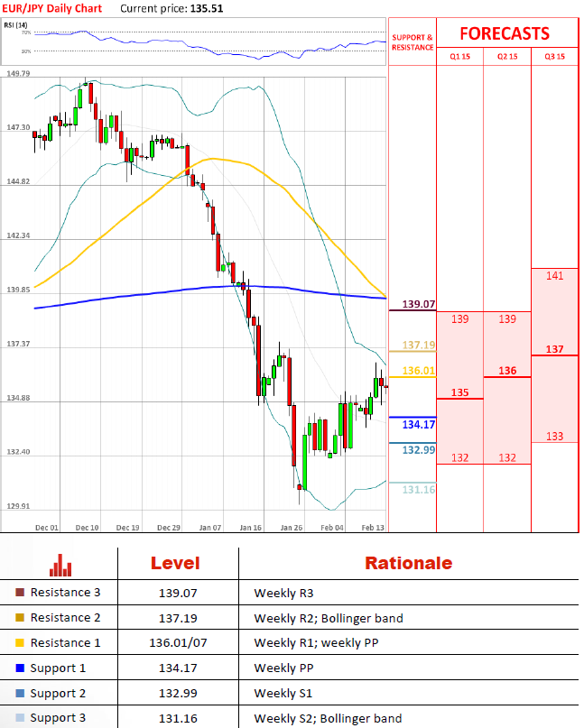Click the 142.34 price axis label
This screenshot has width=584, height=728.
(x=18, y=235)
